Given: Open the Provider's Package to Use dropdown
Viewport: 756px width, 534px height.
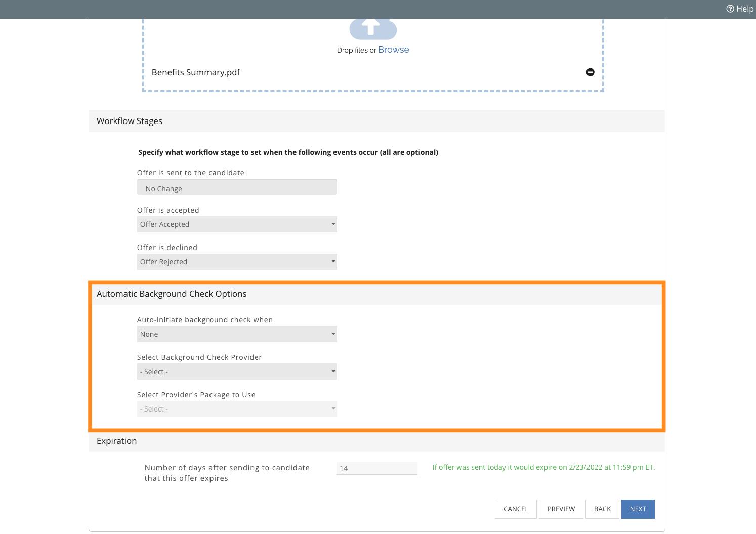Looking at the screenshot, I should click(x=237, y=409).
